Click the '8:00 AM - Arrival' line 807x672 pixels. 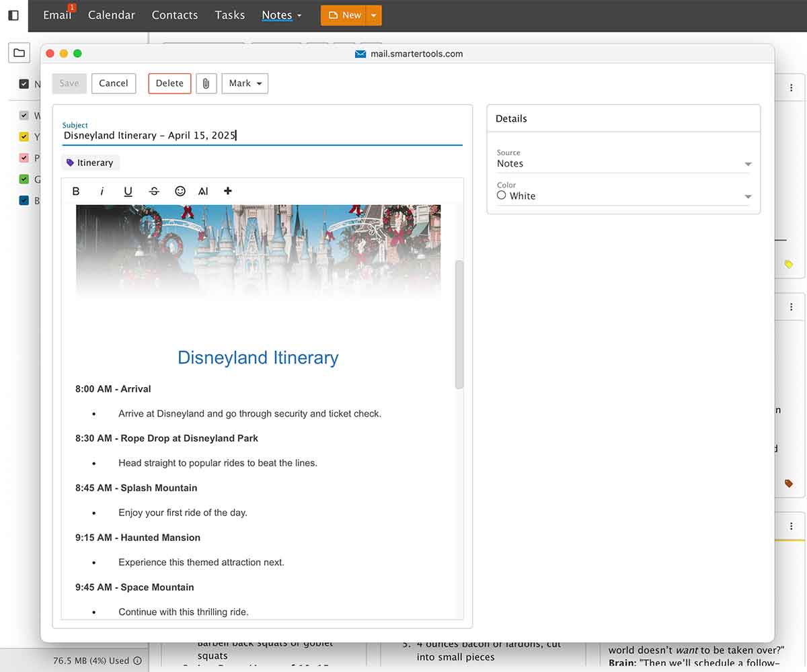pyautogui.click(x=113, y=389)
